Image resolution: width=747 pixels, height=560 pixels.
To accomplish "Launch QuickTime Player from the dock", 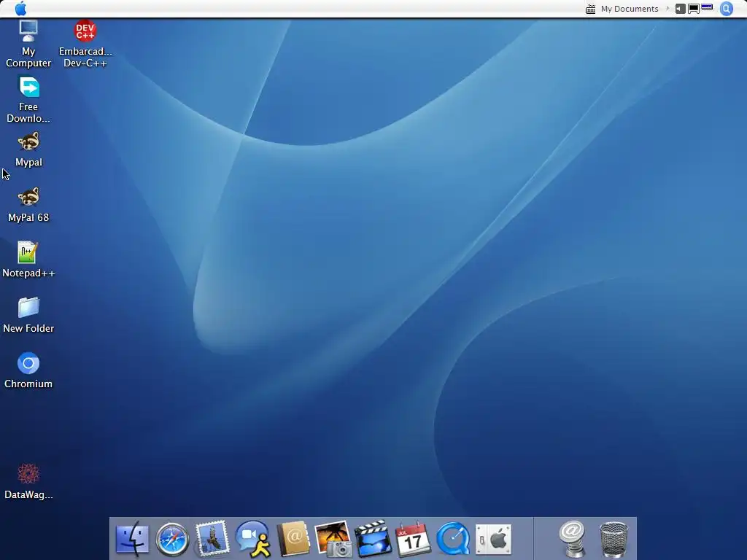I will [453, 539].
